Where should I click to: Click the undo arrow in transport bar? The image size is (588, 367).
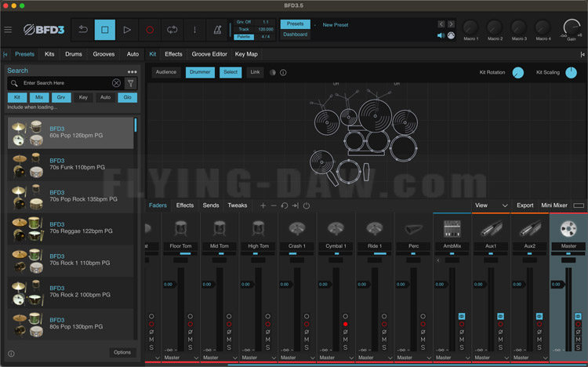83,29
